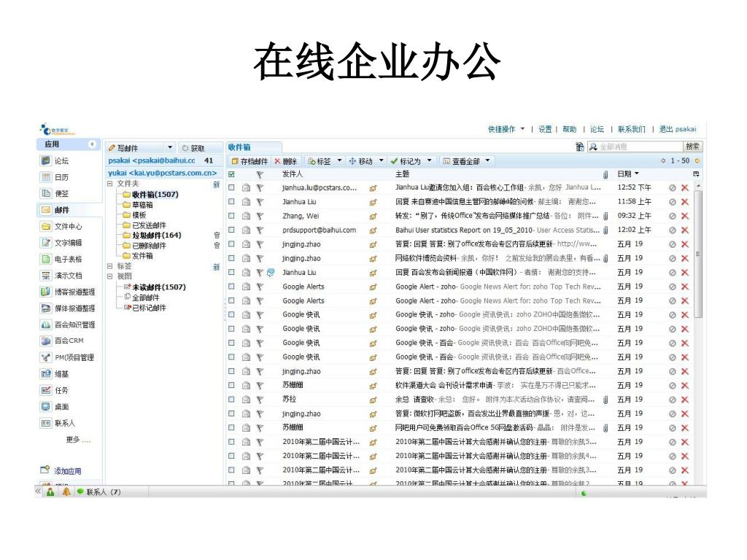Viewport: 747px width, 560px height.
Task: Open the 垃圾邮件(164) spam folder
Action: tap(156, 236)
